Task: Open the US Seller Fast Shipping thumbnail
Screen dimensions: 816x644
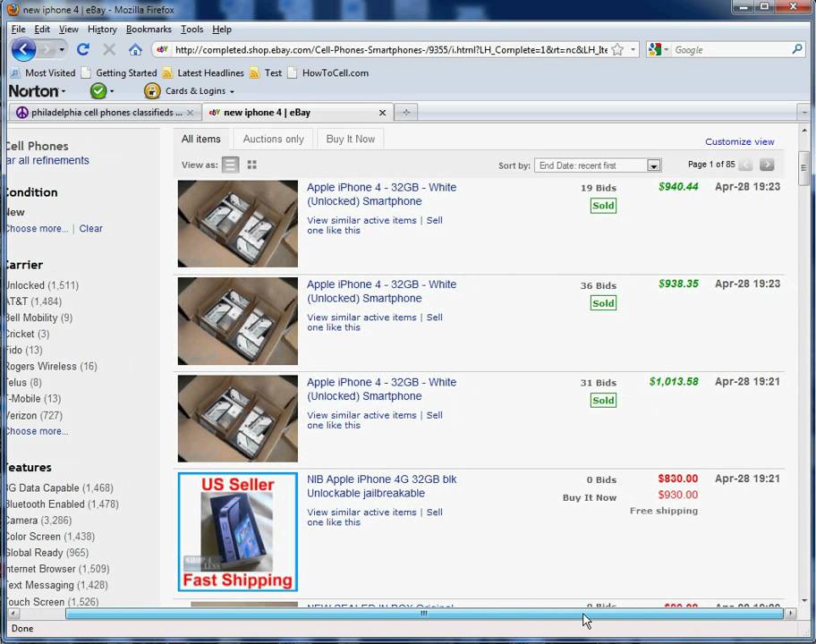Action: click(238, 531)
